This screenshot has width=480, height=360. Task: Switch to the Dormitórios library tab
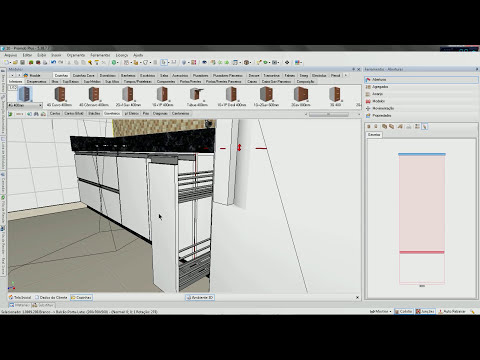pyautogui.click(x=108, y=75)
